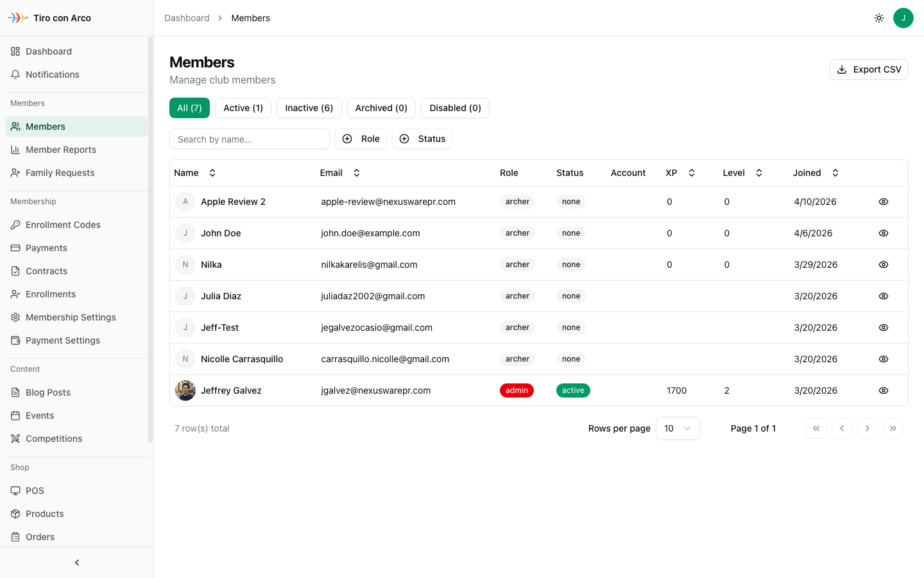The height and width of the screenshot is (578, 924).
Task: Switch to the Inactive (6) filter tab
Action: [x=309, y=108]
